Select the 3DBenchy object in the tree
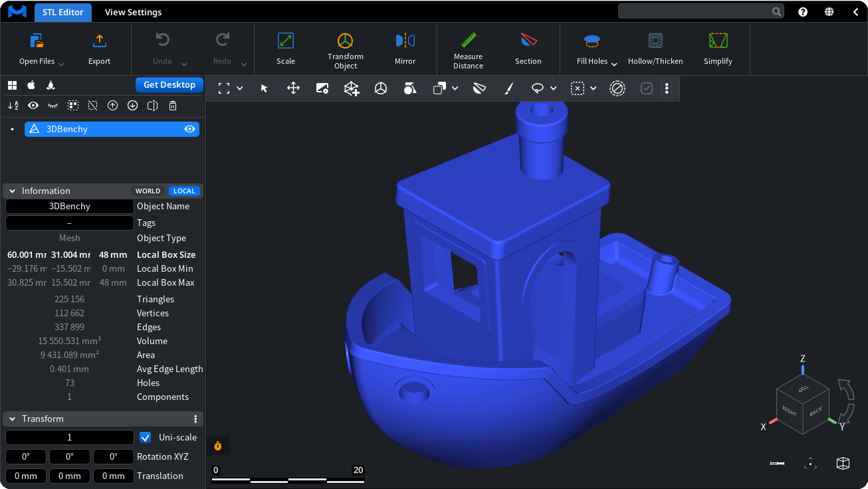This screenshot has height=489, width=868. tap(112, 129)
